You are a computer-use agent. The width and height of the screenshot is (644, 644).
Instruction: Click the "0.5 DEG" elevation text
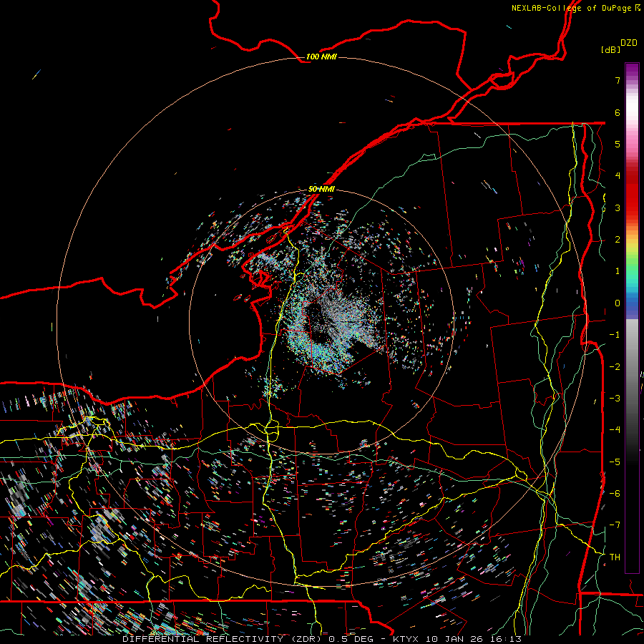(351, 639)
